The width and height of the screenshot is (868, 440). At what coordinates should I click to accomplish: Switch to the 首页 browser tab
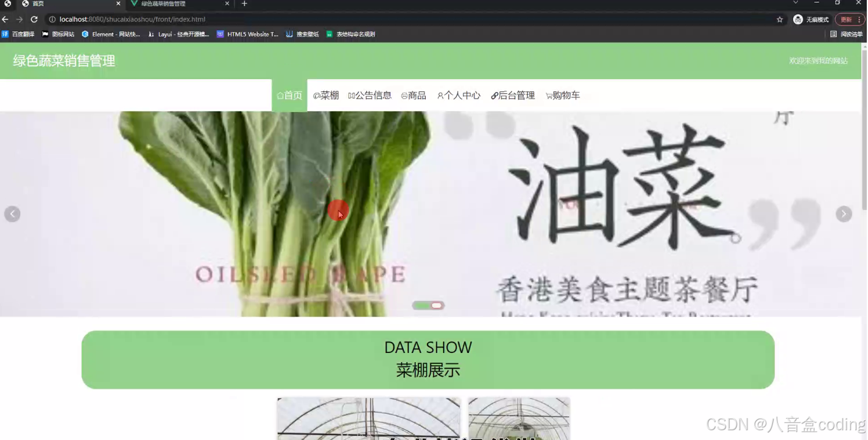coord(70,4)
